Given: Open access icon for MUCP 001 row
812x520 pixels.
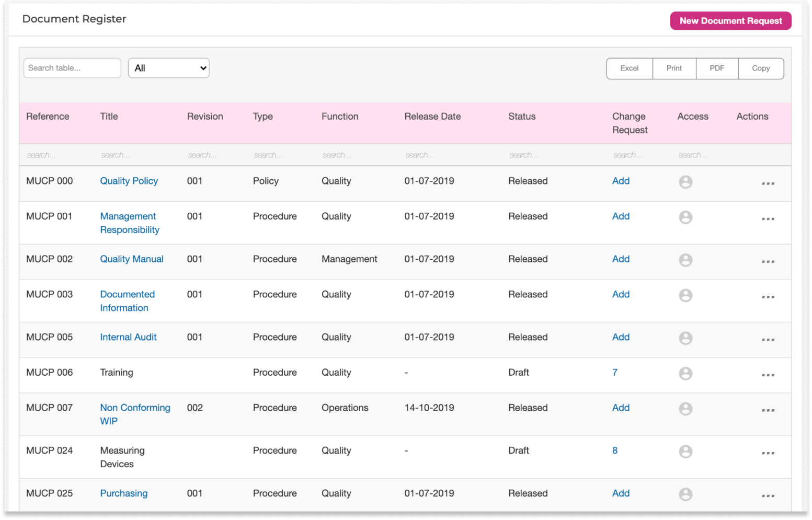Looking at the screenshot, I should pos(685,217).
